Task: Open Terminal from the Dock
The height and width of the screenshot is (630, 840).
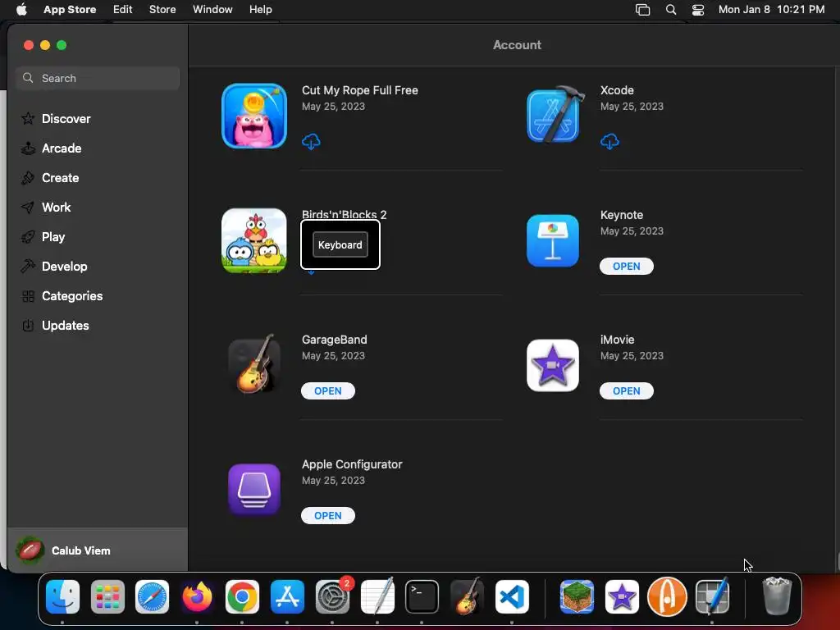Action: tap(422, 597)
